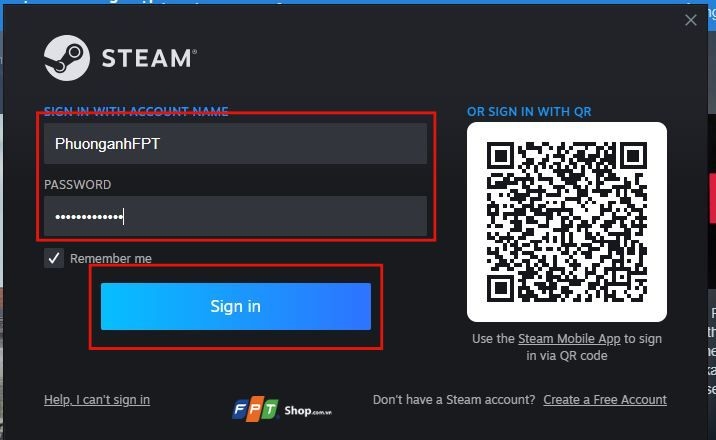Open the Steam Mobile App link

(569, 339)
